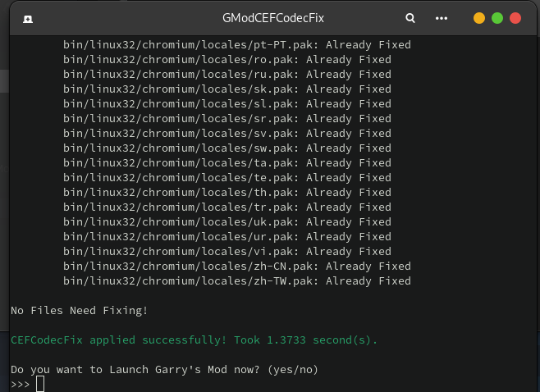Click the th.pak Already Fixed line

[x=227, y=193]
